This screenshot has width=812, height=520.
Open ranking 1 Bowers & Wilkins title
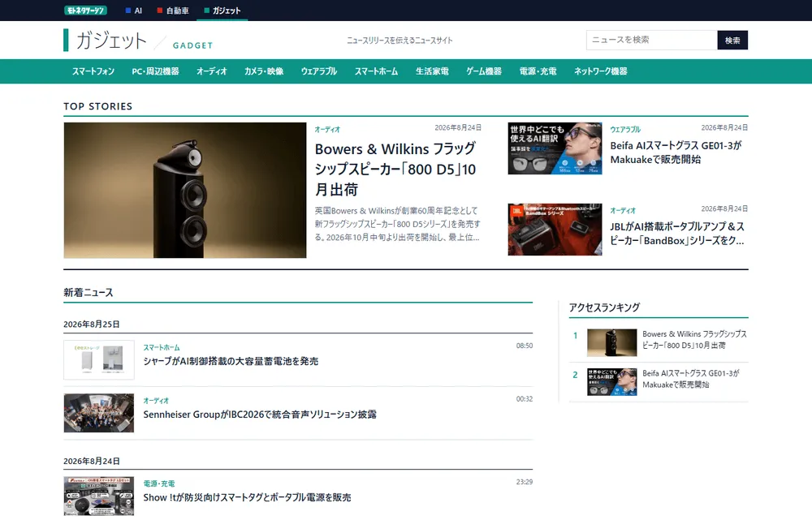694,339
